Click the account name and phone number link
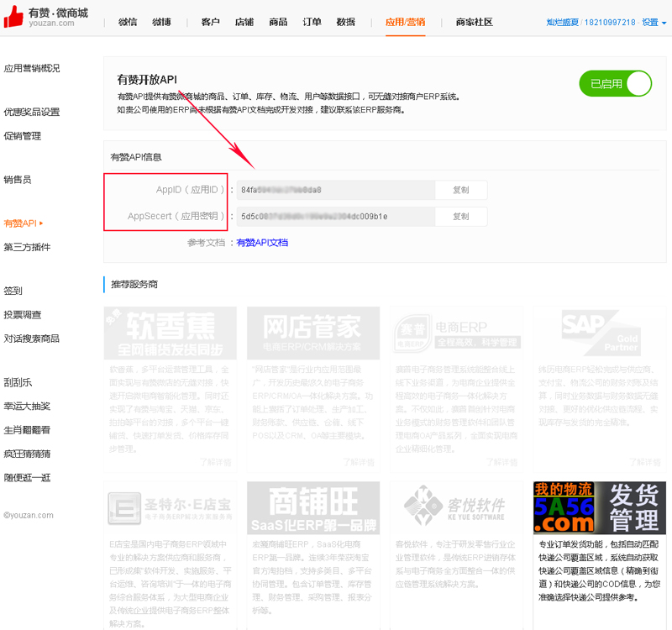 pos(591,23)
